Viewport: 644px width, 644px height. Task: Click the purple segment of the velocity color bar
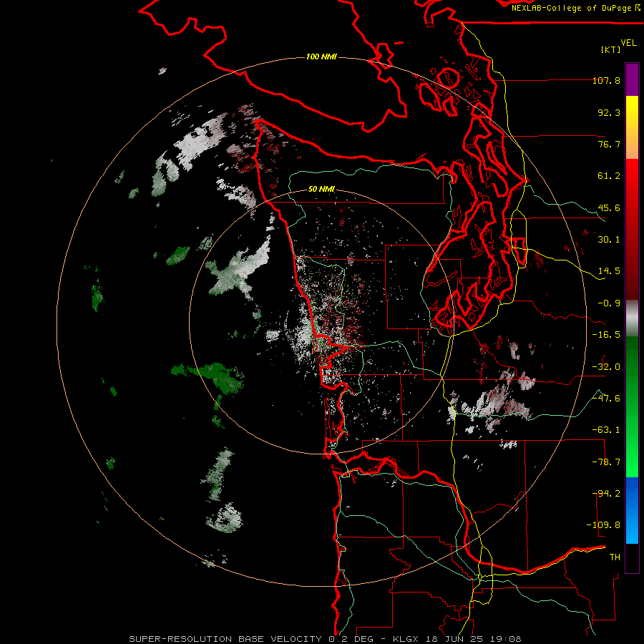click(632, 79)
